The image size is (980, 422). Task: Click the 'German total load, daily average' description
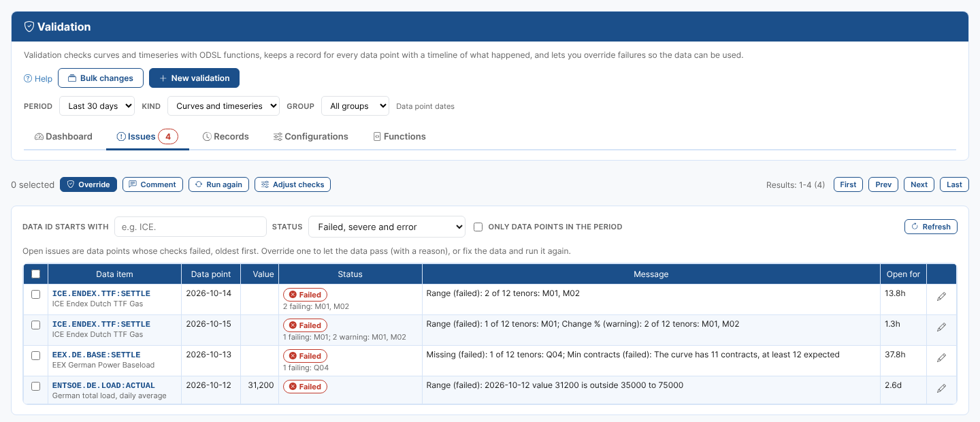(109, 395)
